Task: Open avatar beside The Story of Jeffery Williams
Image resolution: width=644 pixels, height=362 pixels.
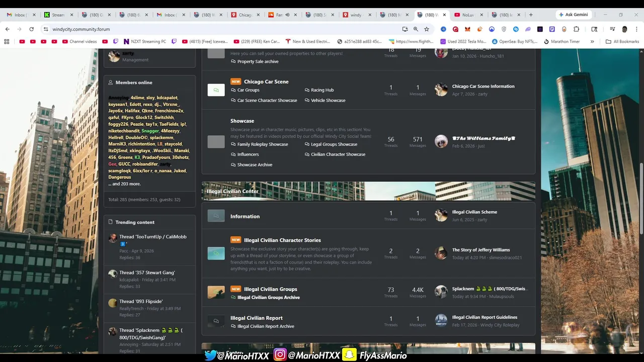Action: click(x=441, y=253)
